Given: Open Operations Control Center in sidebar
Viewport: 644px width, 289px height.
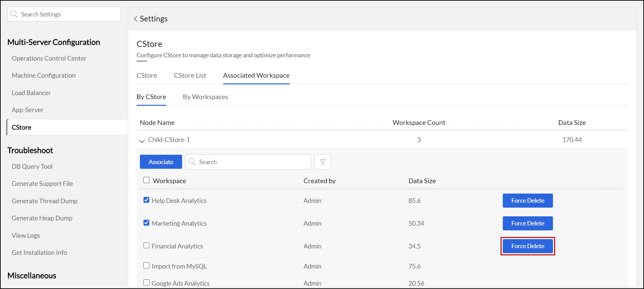Looking at the screenshot, I should click(x=49, y=58).
